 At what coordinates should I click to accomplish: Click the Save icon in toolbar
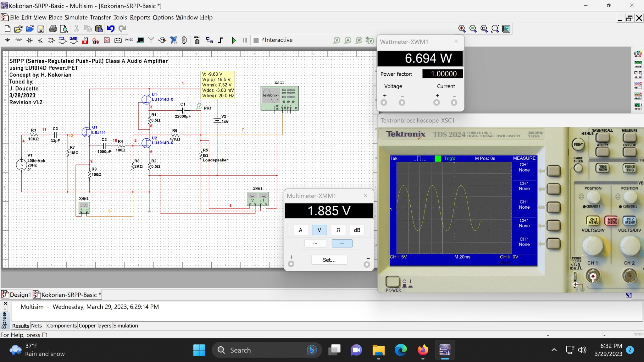[x=41, y=29]
